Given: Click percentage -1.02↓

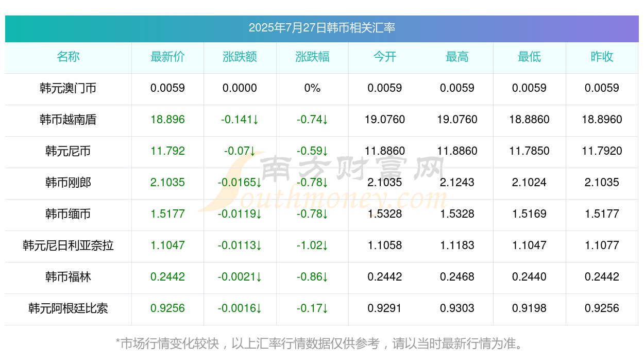Looking at the screenshot, I should click(312, 246).
